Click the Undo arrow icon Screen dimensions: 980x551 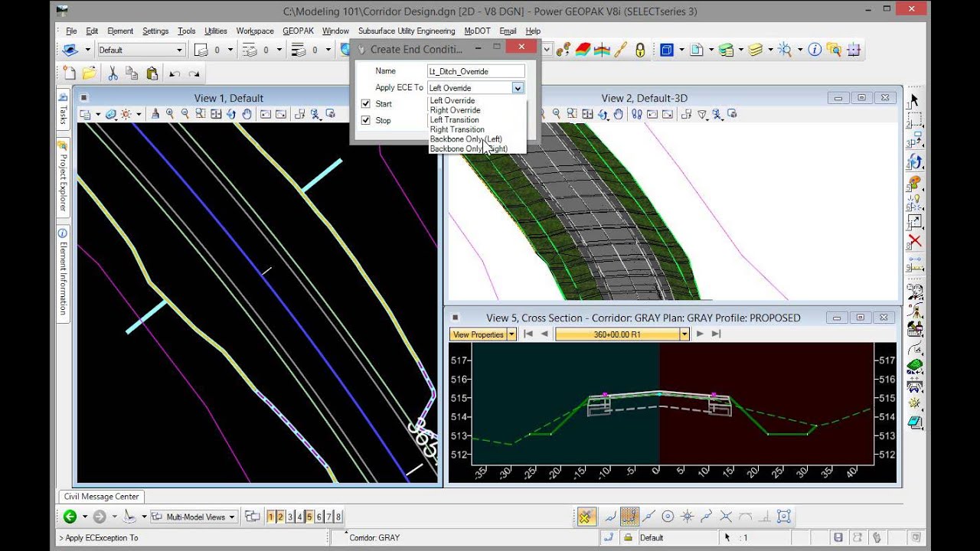click(175, 73)
